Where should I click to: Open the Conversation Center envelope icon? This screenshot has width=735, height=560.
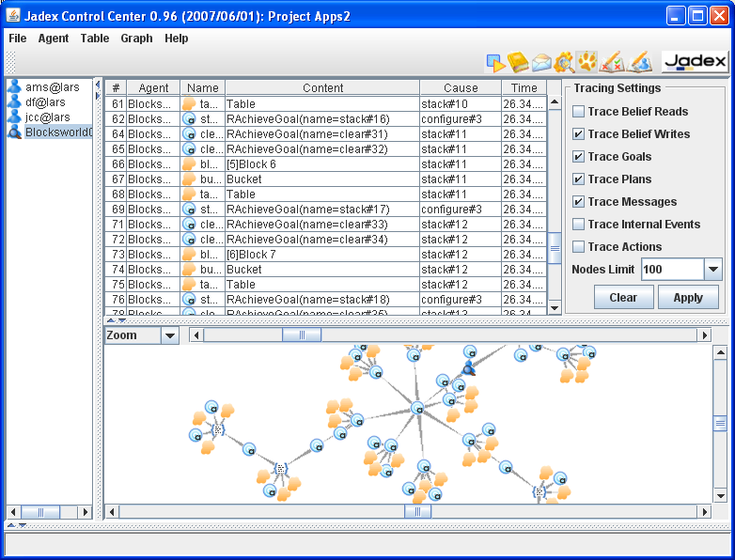(541, 62)
